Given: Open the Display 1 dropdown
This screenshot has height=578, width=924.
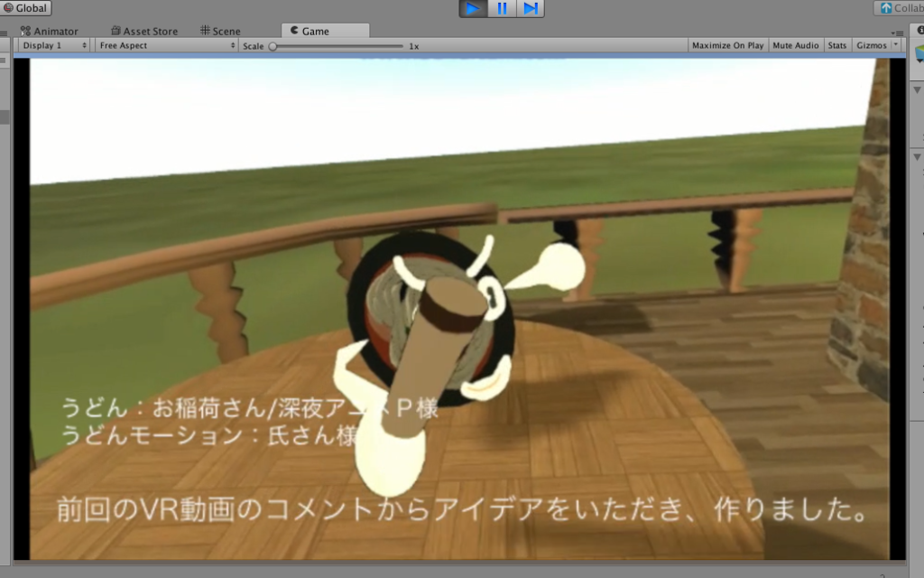Looking at the screenshot, I should coord(54,45).
